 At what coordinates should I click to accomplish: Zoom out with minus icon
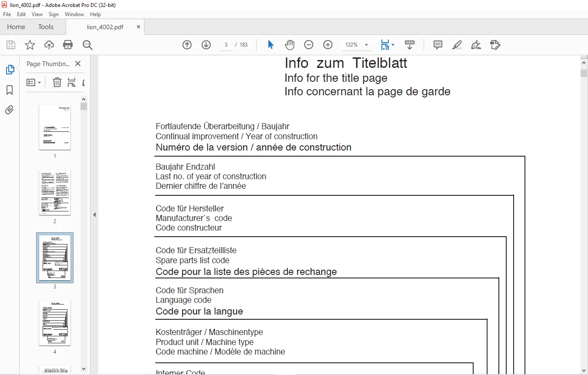pos(308,45)
